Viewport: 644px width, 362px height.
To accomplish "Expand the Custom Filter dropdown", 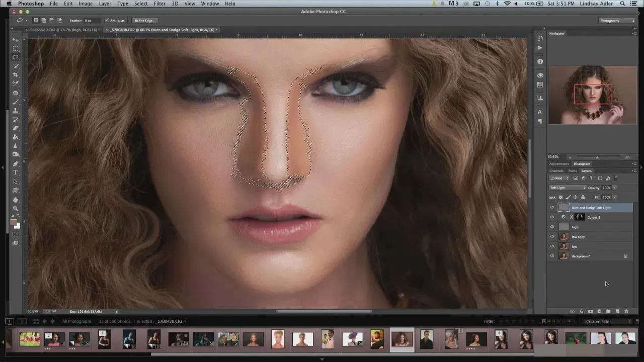I will coord(607,321).
